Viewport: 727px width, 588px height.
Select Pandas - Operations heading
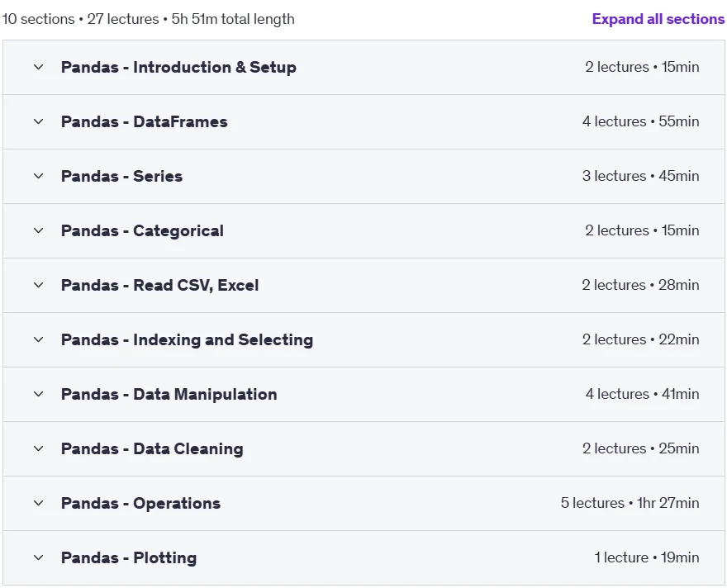[x=140, y=503]
